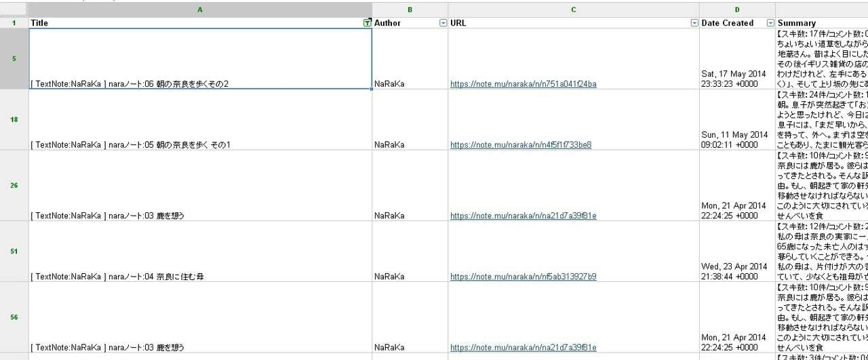
Task: Select row 5 header
Action: pyautogui.click(x=14, y=59)
